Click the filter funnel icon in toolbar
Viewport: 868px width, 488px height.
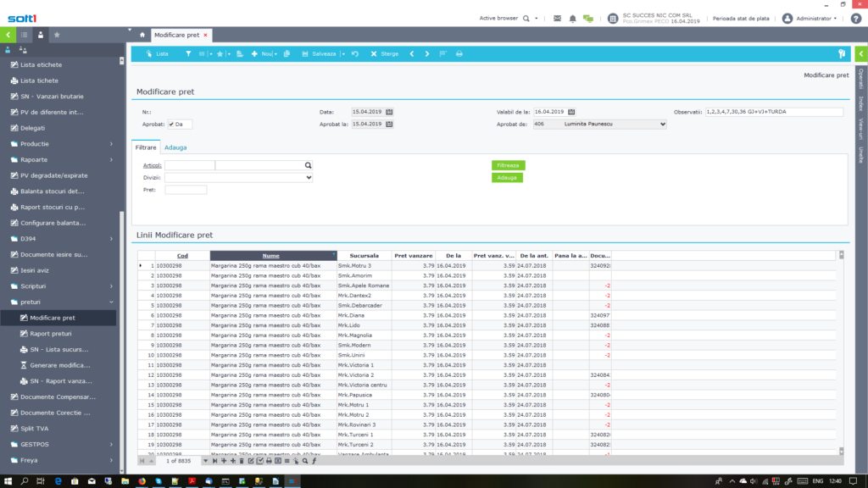[x=188, y=53]
